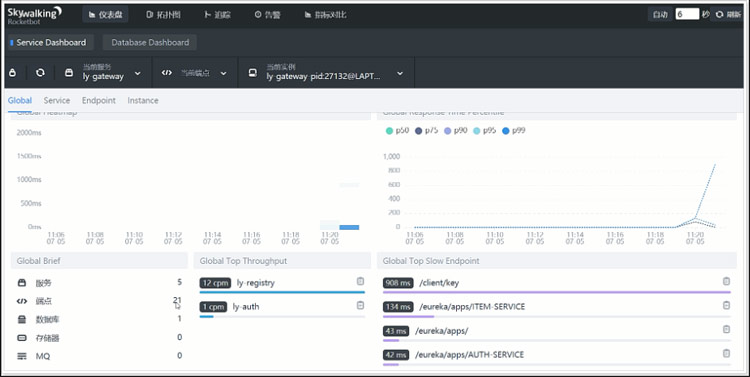The image size is (750, 377).
Task: Open the 告警 alarm menu
Action: coord(268,15)
